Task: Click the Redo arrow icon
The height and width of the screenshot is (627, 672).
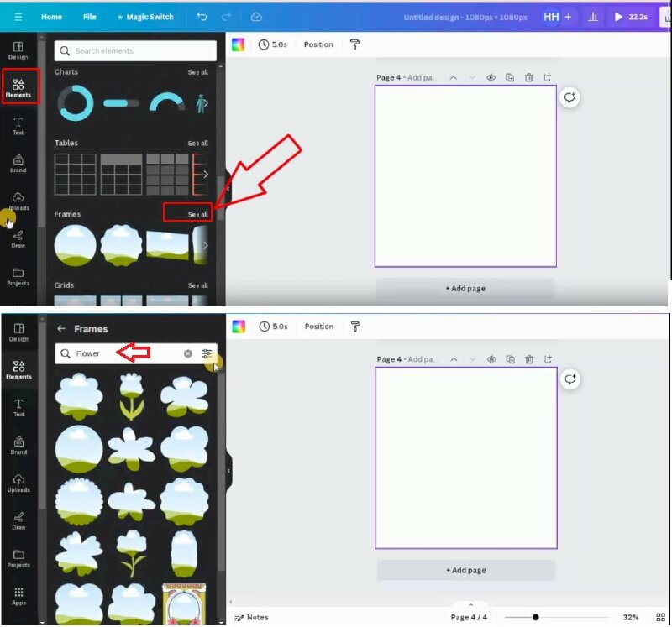Action: click(x=226, y=17)
